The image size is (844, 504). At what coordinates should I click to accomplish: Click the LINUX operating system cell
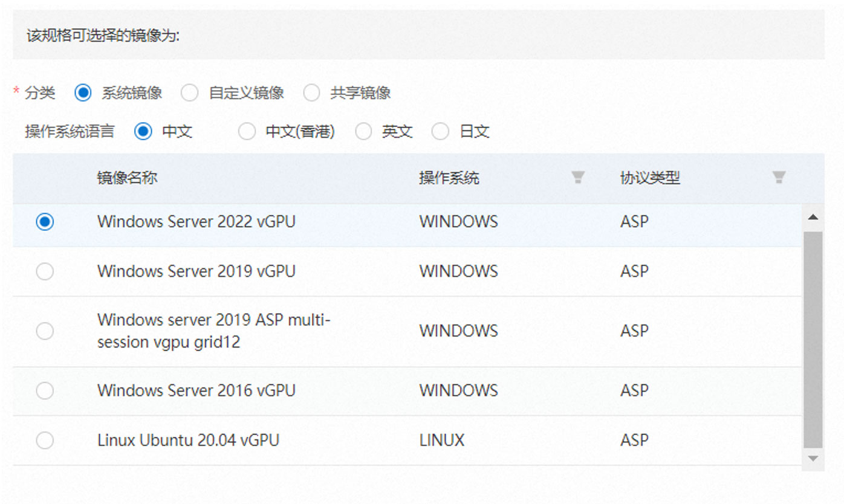tap(442, 440)
